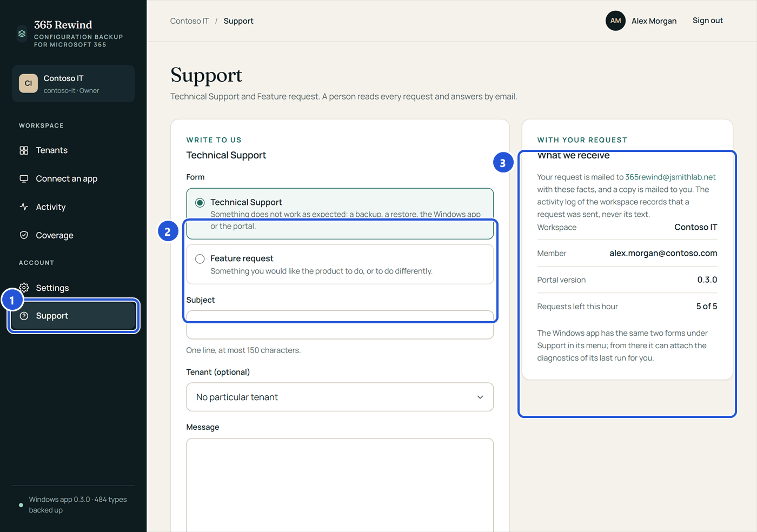This screenshot has width=757, height=532.
Task: Click the Contoso IT breadcrumb link
Action: point(189,21)
